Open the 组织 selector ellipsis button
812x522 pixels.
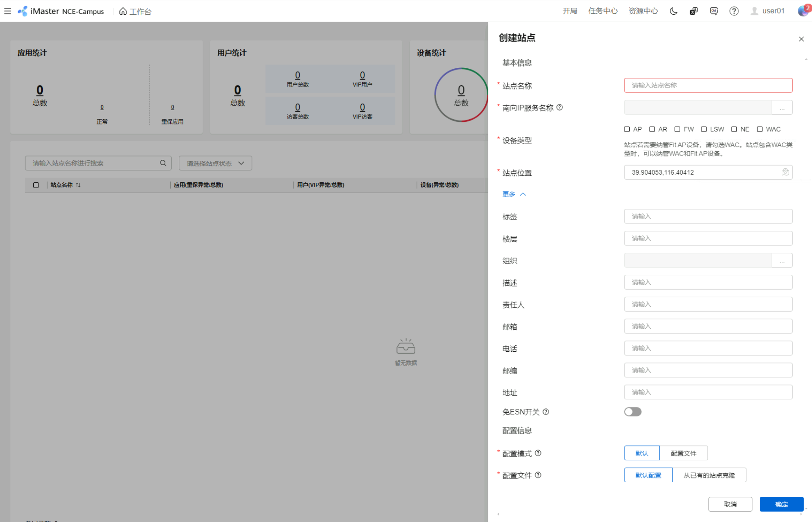coord(782,261)
